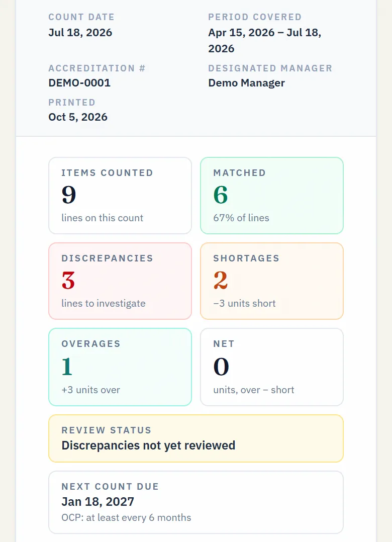This screenshot has height=542, width=392.
Task: Select printed date Oct 5, 2026
Action: 78,117
